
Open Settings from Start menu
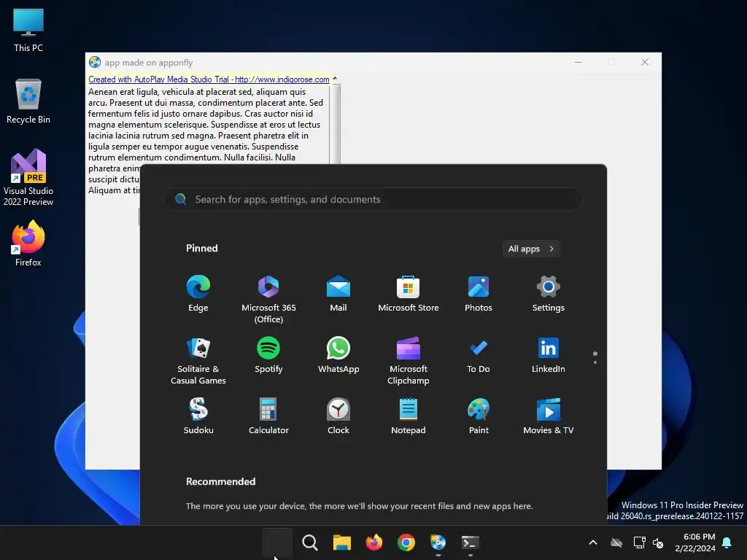tap(549, 293)
